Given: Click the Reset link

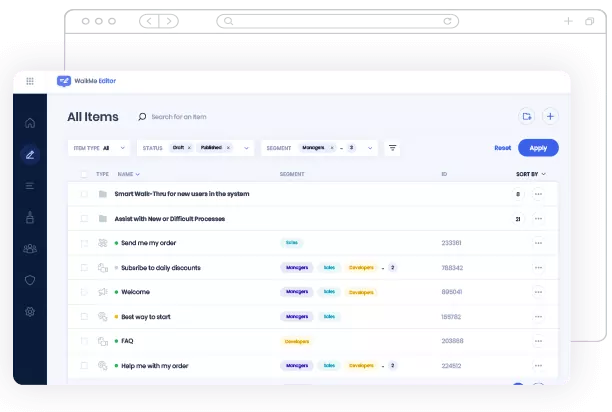Looking at the screenshot, I should [502, 148].
